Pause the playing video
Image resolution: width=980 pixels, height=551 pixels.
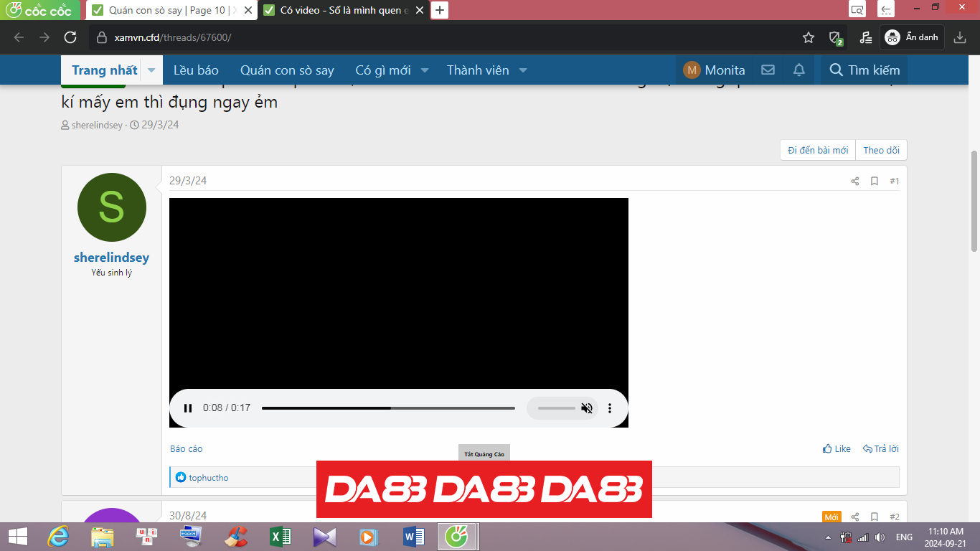[x=187, y=408]
